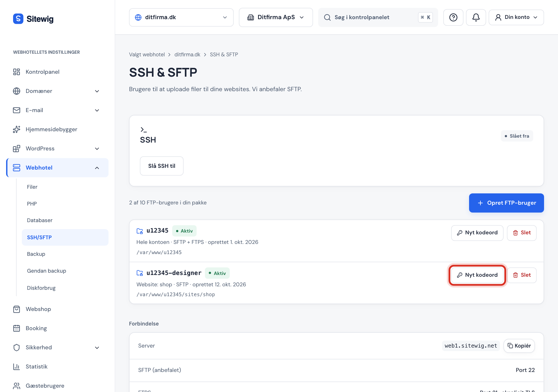
Task: Focus the Søg i kontrolpanelet search field
Action: (x=378, y=17)
